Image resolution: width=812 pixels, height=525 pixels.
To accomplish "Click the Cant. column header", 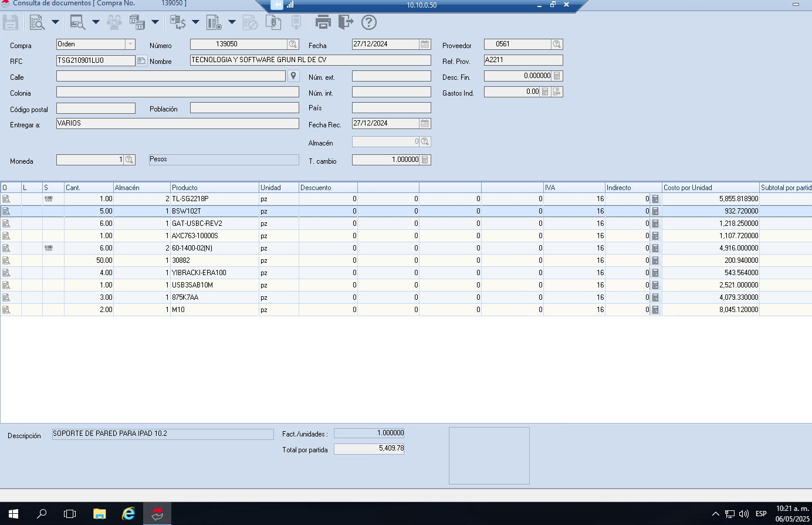I will 89,188.
